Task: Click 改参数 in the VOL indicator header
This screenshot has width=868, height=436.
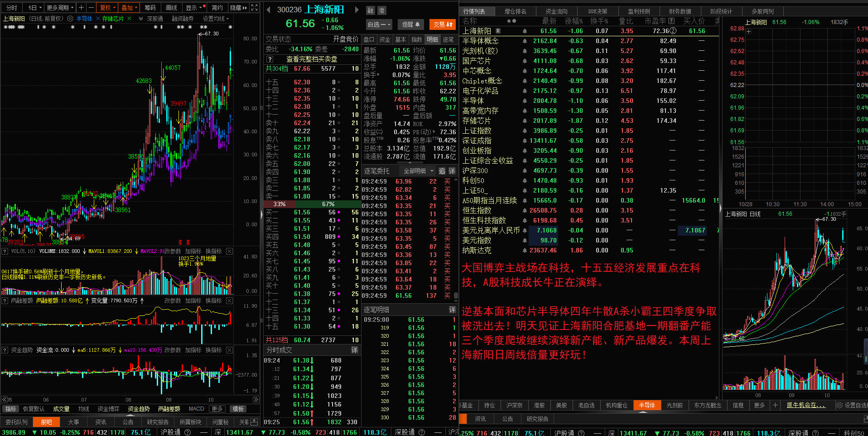Action: (172, 251)
